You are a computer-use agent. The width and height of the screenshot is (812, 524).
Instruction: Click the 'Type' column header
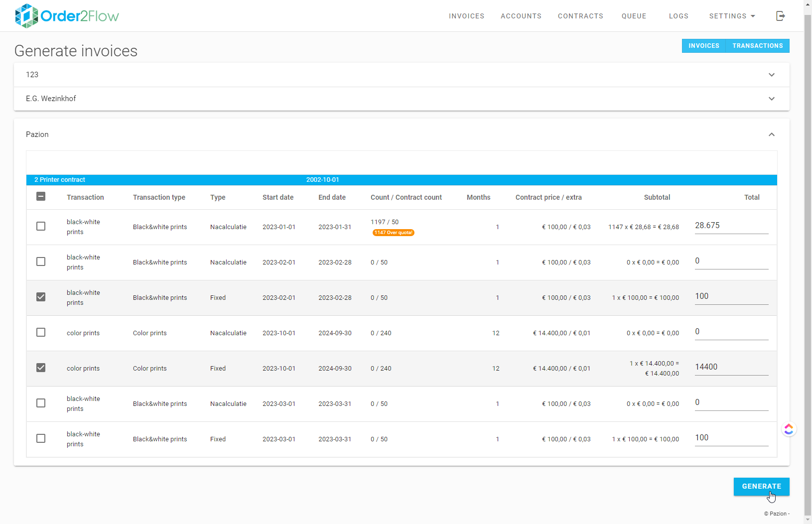218,197
